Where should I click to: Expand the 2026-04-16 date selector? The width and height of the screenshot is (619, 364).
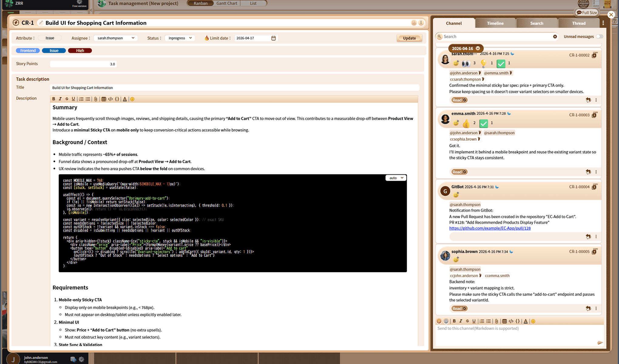pos(466,48)
